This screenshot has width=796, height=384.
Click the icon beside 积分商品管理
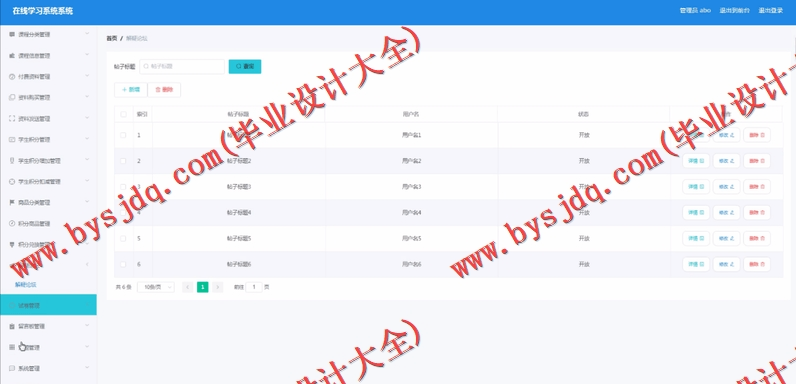pos(12,223)
